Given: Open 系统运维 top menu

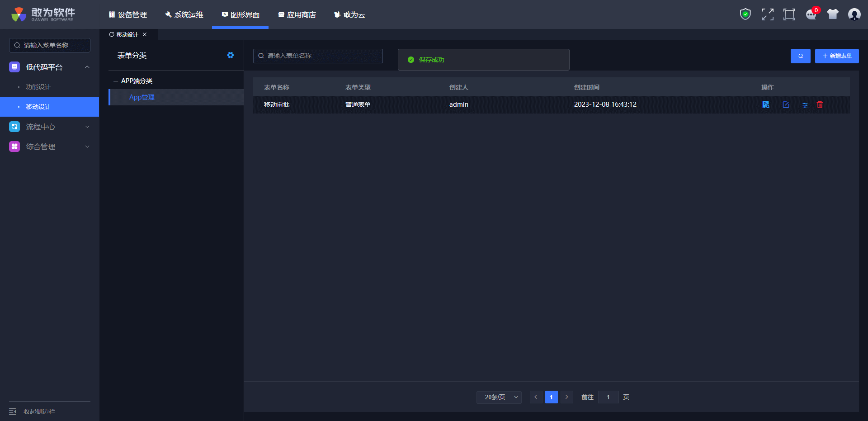Looking at the screenshot, I should pos(184,14).
